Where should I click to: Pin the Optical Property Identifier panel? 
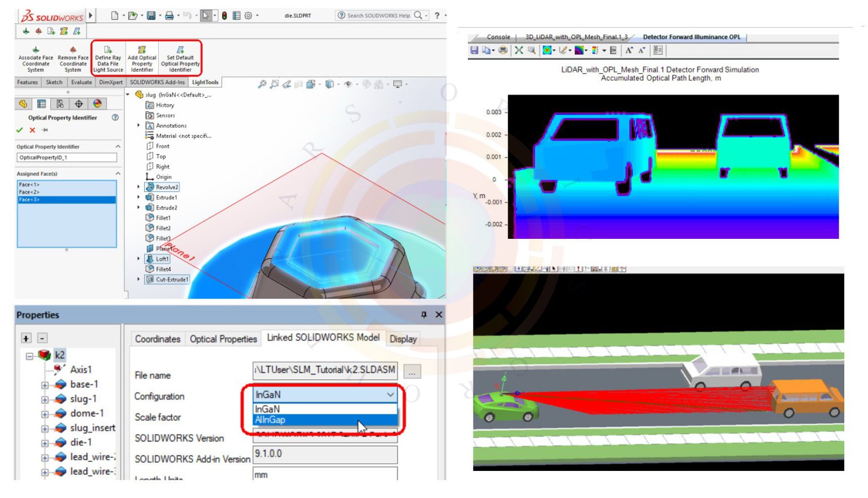(x=45, y=130)
